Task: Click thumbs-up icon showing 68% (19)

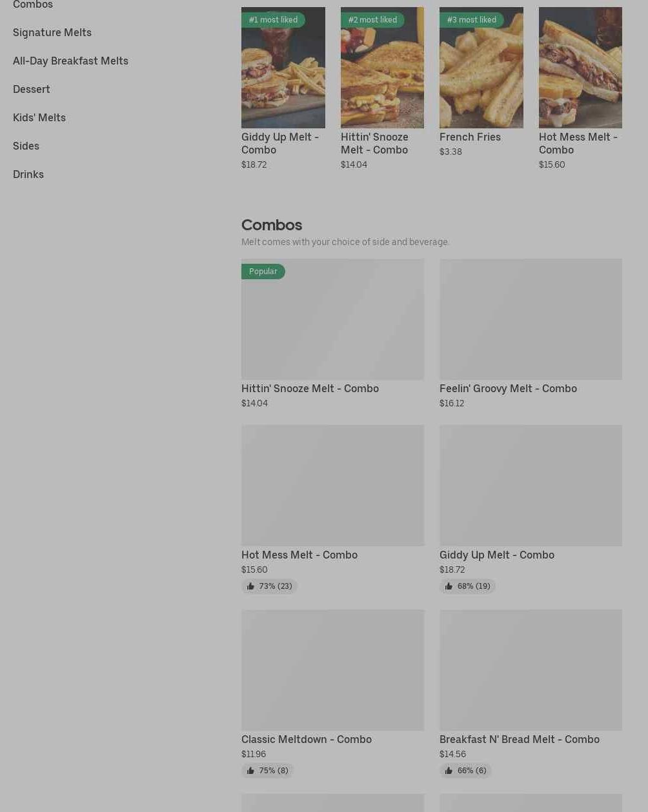Action: (x=449, y=586)
